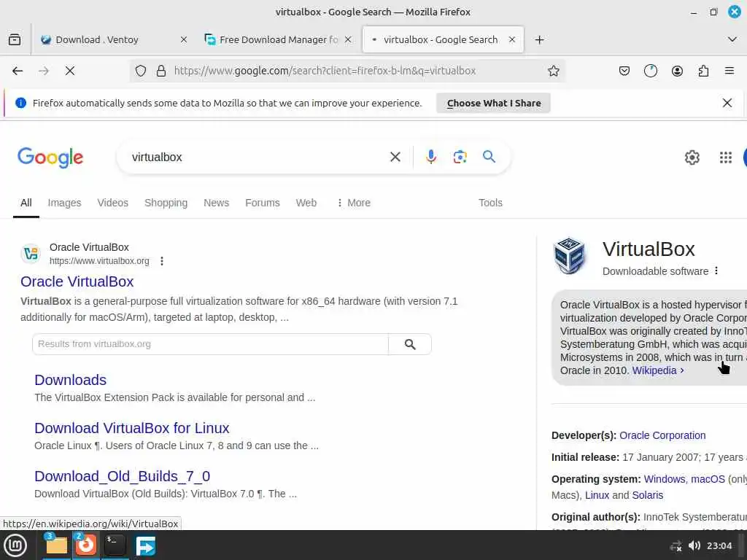
Task: Focus the Results from virtualbox.org field
Action: 210,344
